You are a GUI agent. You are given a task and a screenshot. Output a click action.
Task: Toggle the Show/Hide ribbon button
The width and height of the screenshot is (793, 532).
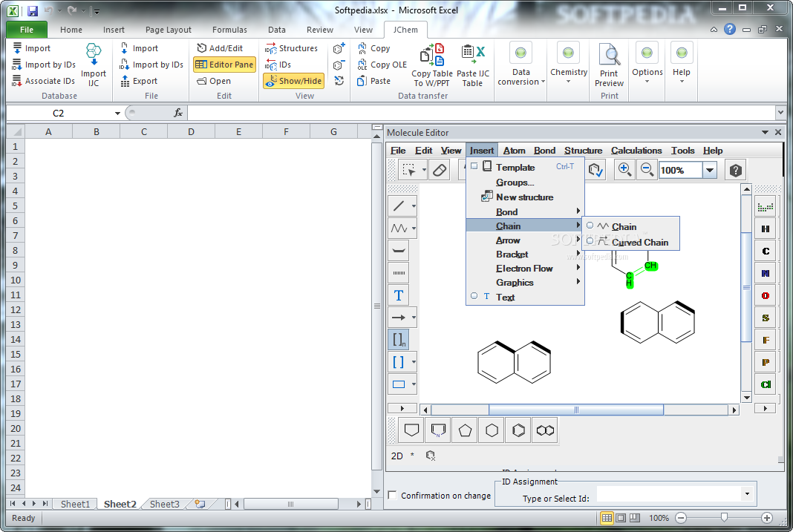point(294,81)
